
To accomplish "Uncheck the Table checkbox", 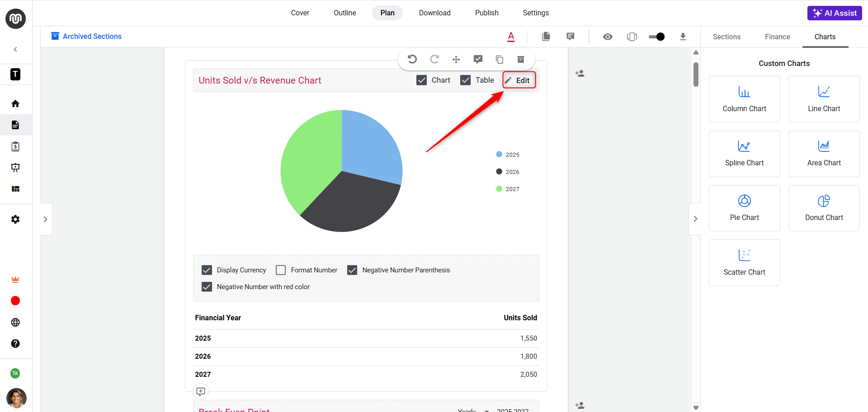I will pyautogui.click(x=465, y=80).
